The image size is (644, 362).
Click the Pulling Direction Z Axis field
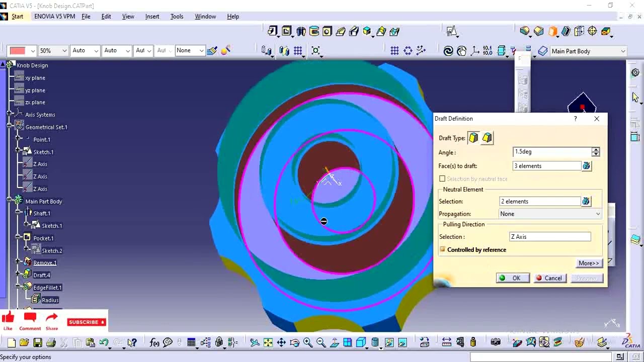pyautogui.click(x=550, y=237)
